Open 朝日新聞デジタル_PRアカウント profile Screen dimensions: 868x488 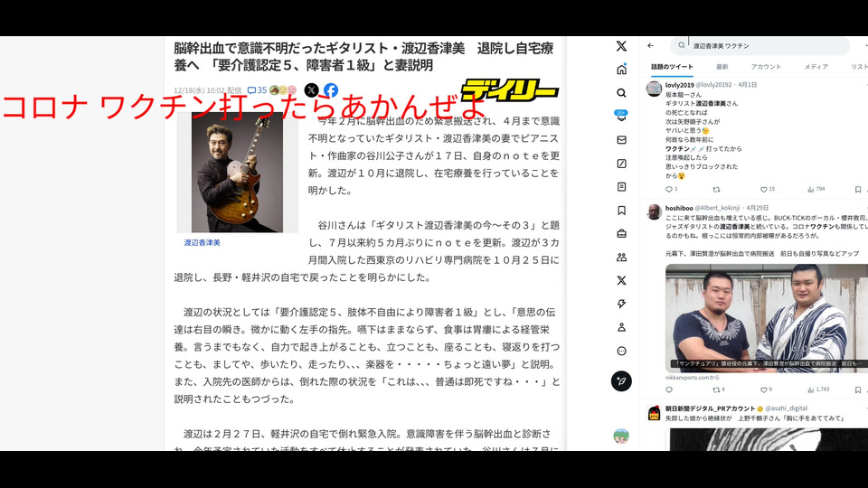click(711, 408)
